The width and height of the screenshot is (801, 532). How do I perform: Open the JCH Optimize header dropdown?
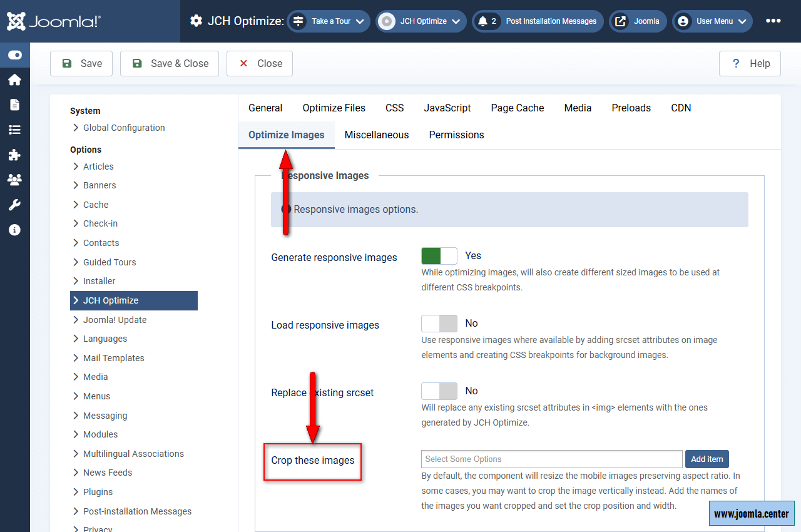(421, 21)
